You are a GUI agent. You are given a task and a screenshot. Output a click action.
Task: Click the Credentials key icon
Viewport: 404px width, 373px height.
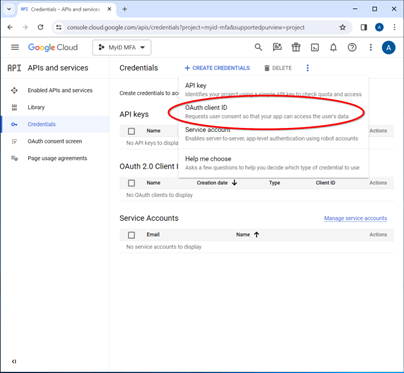pyautogui.click(x=14, y=124)
